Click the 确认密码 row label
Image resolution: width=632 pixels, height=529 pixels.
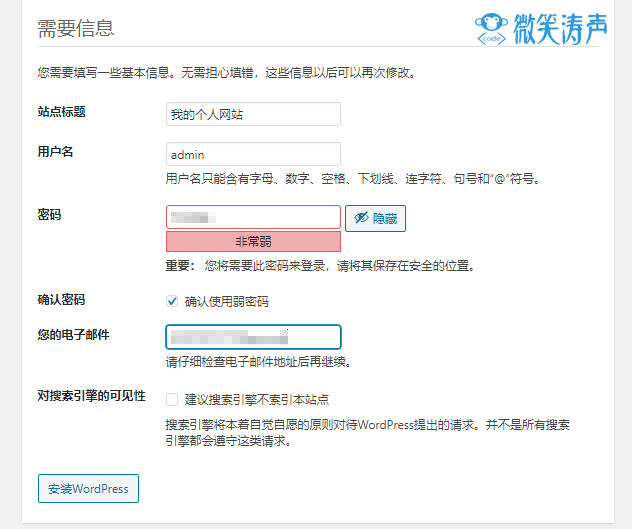(61, 300)
